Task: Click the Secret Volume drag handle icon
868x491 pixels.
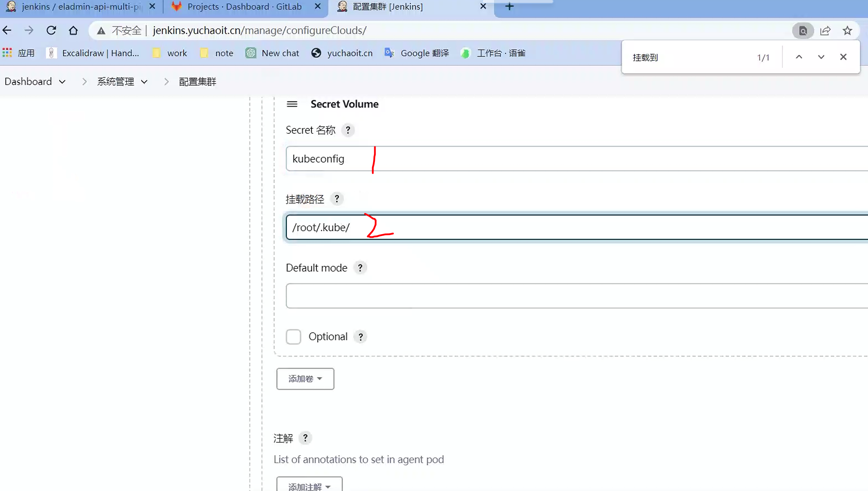Action: 292,104
